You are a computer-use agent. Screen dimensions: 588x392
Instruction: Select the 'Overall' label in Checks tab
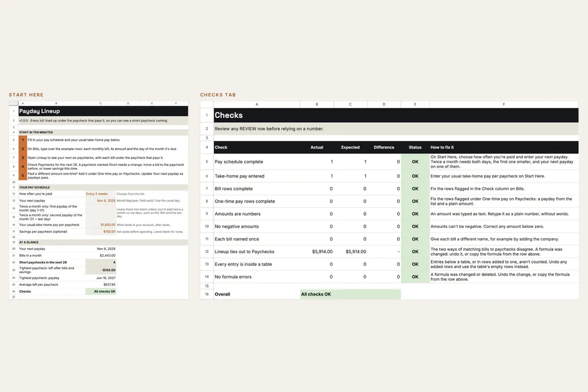tap(222, 294)
